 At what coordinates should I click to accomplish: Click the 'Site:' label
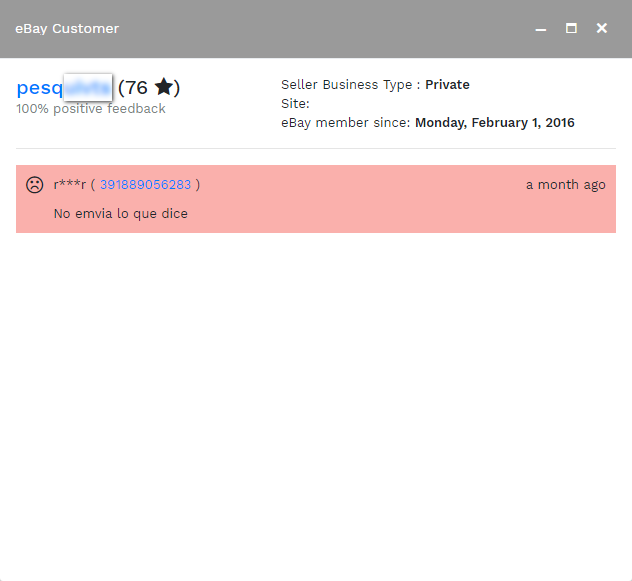point(295,104)
